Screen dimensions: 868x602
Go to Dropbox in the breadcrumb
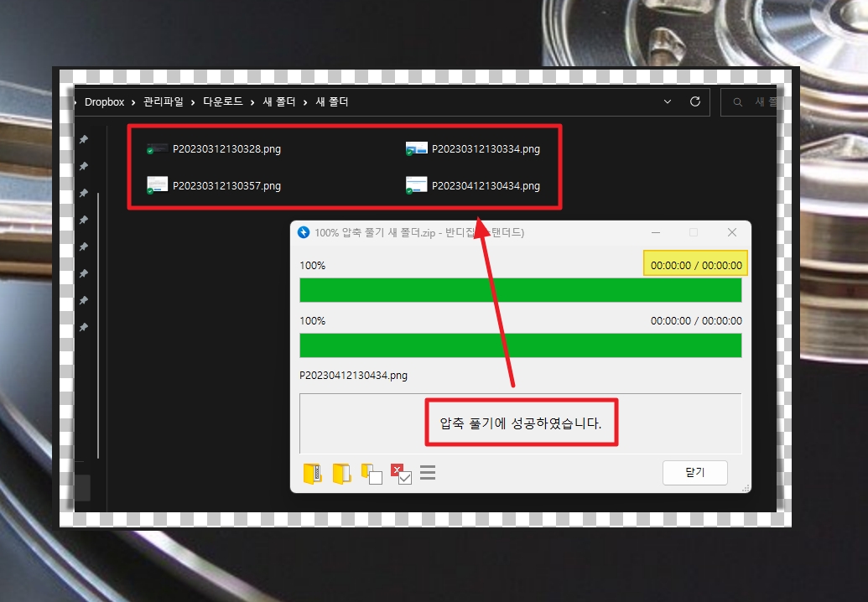tap(104, 101)
